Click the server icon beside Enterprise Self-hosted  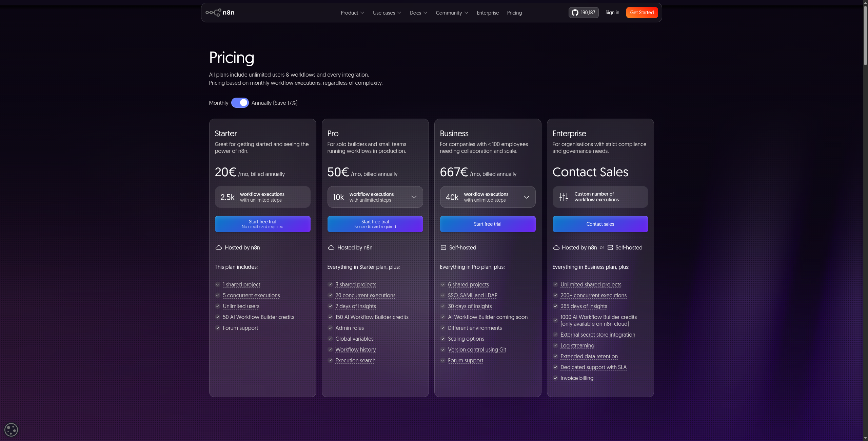click(x=610, y=248)
